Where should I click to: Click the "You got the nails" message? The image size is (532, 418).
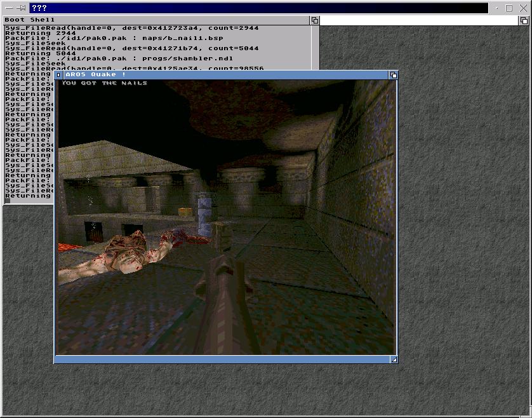(x=105, y=83)
